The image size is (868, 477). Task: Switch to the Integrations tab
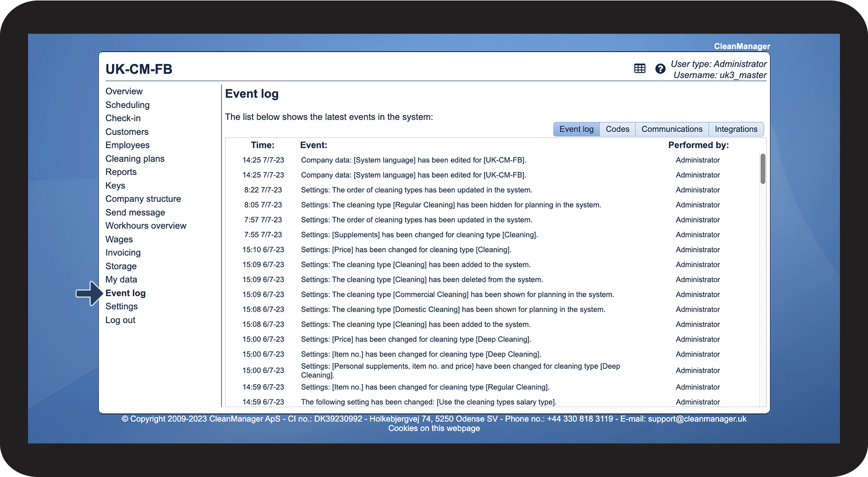coord(736,129)
